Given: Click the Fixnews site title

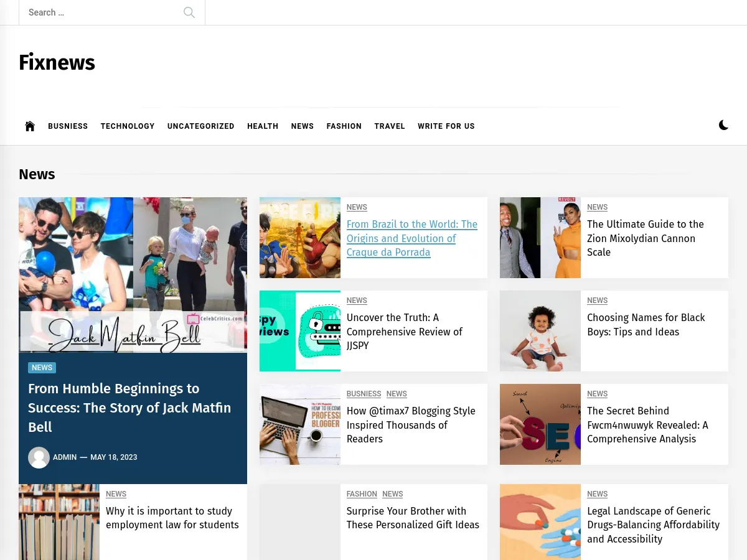Looking at the screenshot, I should click(57, 63).
